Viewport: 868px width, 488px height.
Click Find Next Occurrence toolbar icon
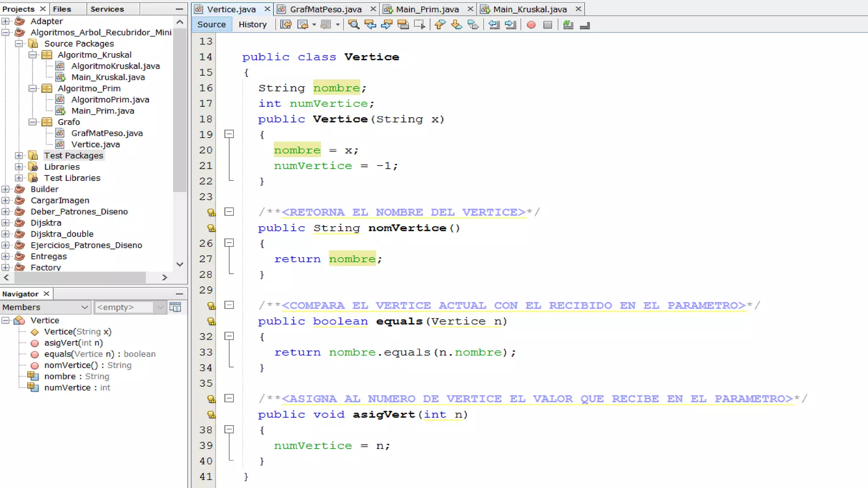387,25
